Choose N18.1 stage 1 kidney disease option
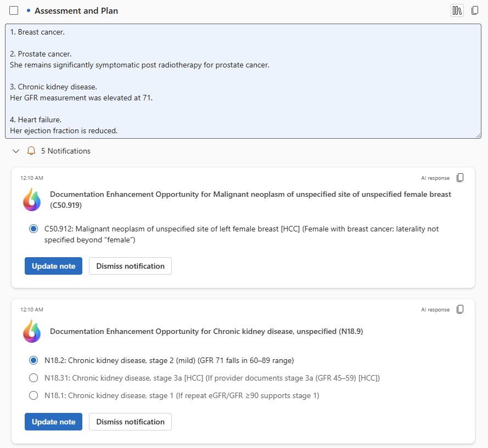 click(x=33, y=395)
